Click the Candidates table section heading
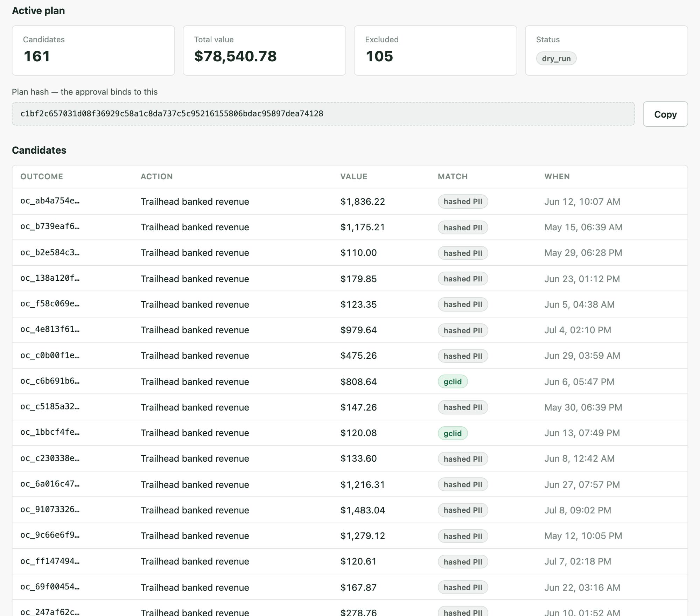The image size is (700, 616). 39,150
